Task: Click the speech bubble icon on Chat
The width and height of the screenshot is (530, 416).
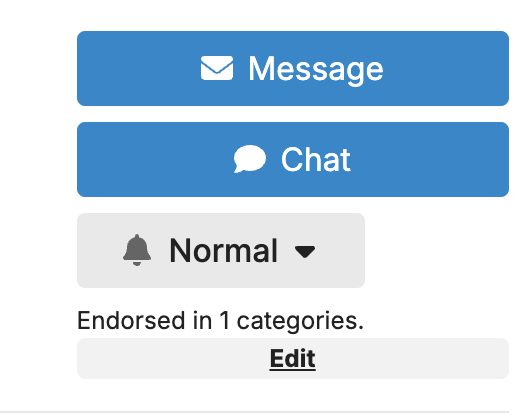Action: [x=250, y=159]
